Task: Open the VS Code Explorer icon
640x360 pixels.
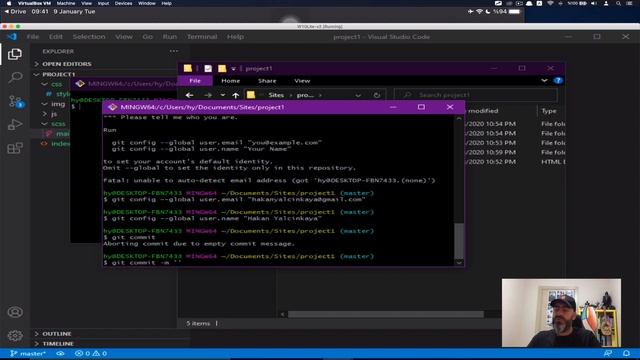Action: [15, 54]
